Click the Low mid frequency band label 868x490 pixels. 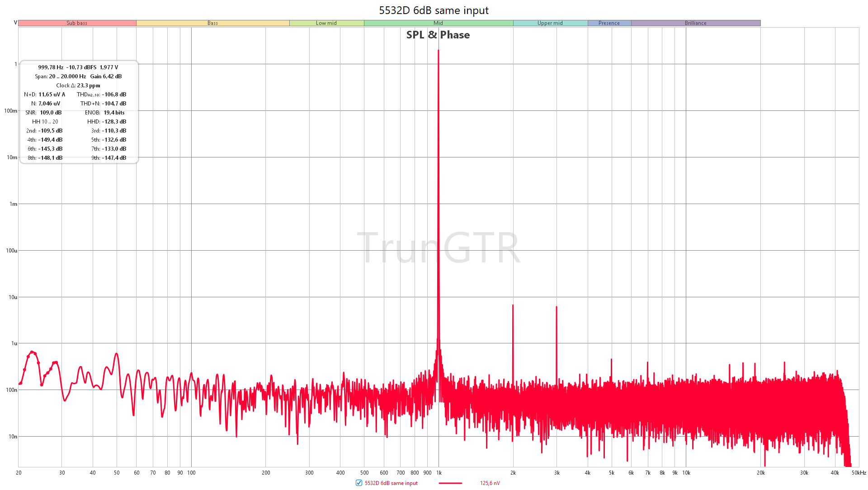[x=326, y=23]
